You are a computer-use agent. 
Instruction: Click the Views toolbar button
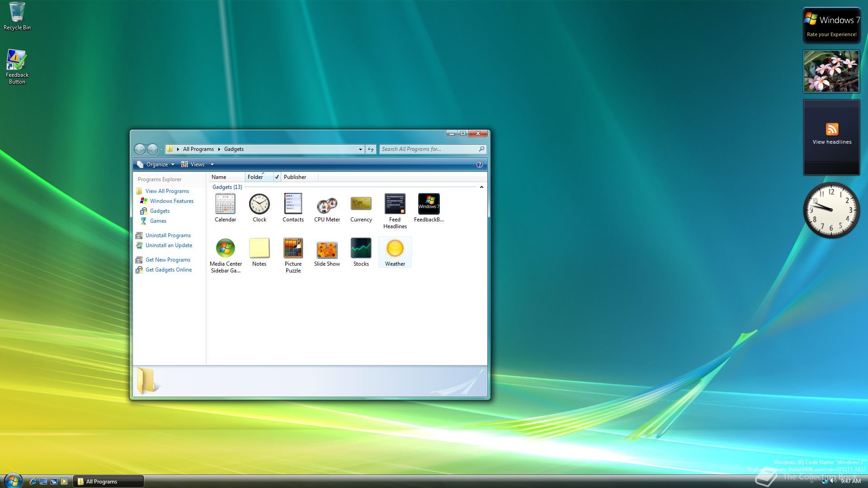193,164
